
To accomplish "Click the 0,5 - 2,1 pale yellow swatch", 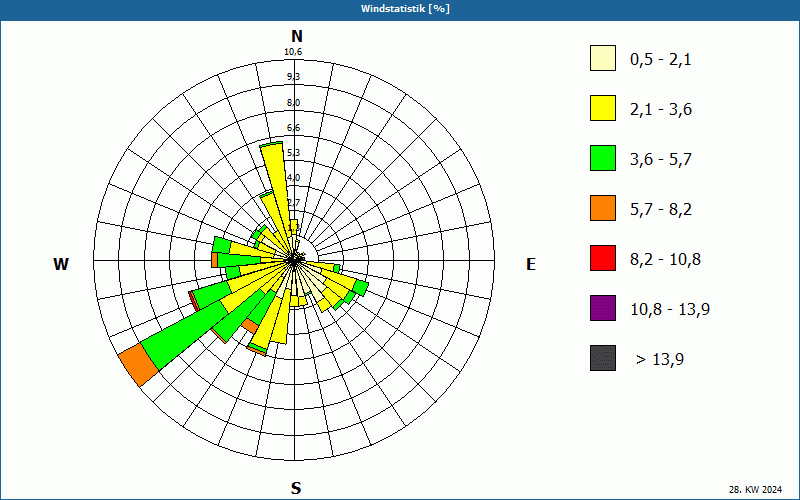I will [603, 58].
